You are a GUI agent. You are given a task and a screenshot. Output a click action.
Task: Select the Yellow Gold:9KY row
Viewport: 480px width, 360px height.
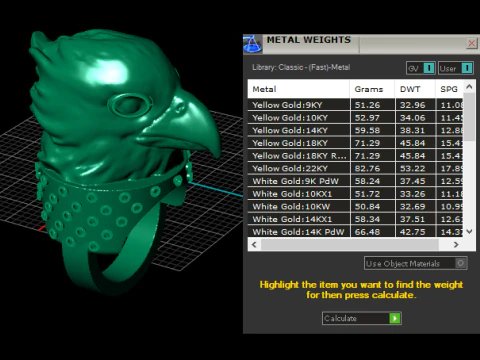click(x=355, y=105)
